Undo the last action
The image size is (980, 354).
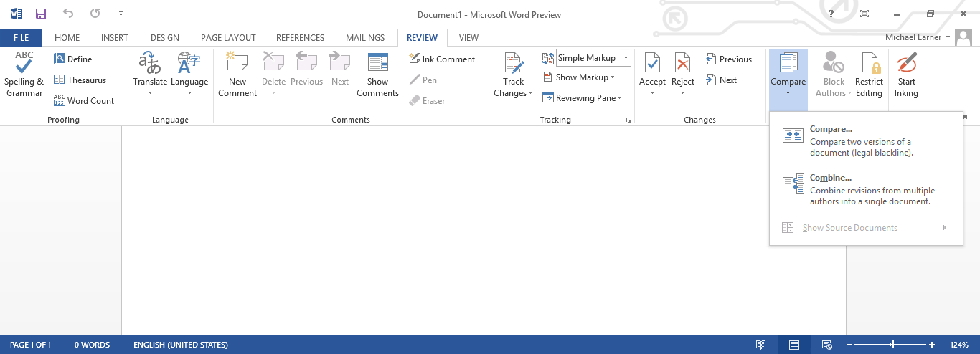(68, 14)
